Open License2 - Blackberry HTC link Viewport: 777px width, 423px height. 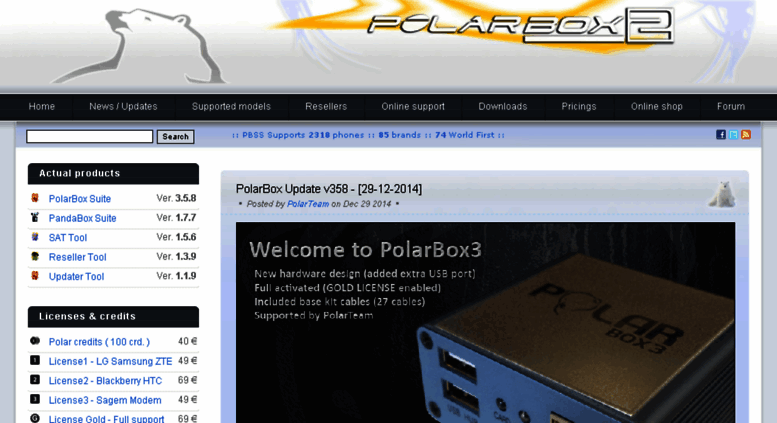coord(105,380)
